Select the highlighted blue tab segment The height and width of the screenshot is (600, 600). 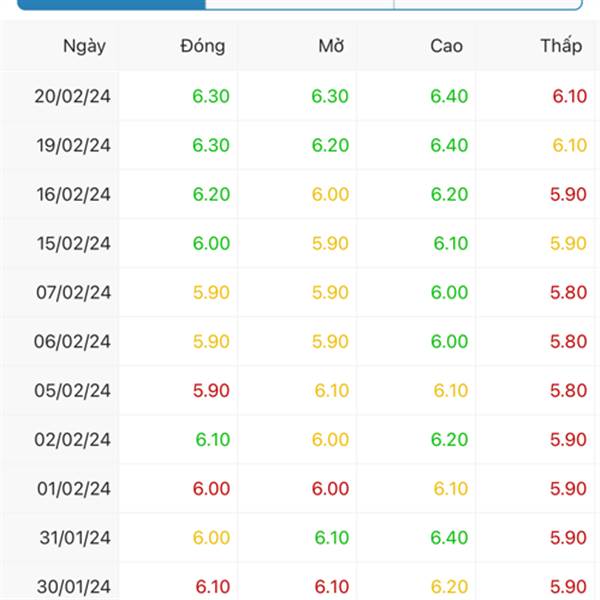111,5
